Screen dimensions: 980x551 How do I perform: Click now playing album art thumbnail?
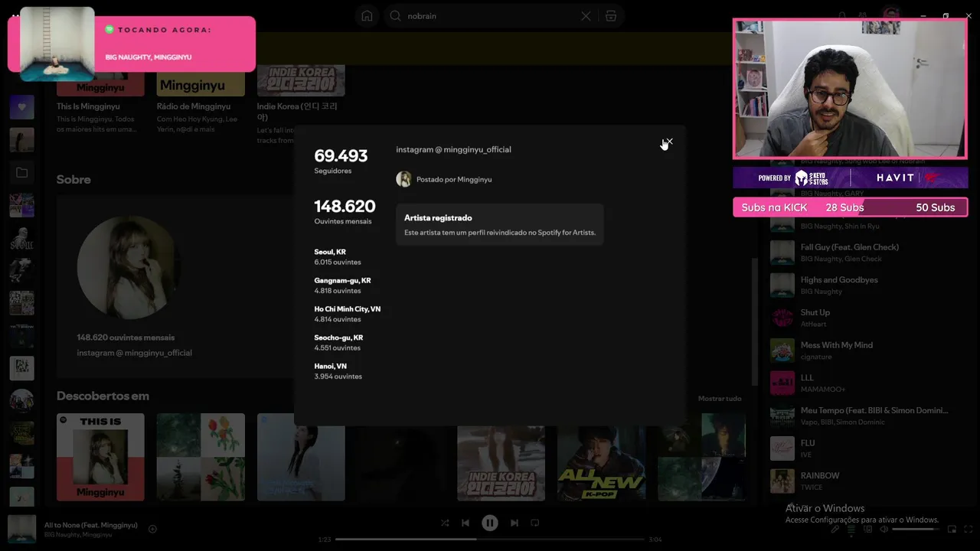(x=21, y=529)
